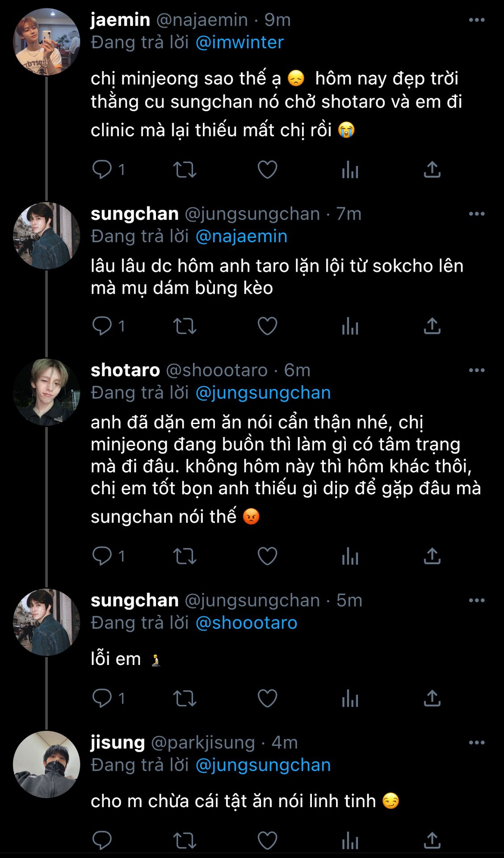View shotaro's profile avatar
504x858 pixels.
[46, 392]
